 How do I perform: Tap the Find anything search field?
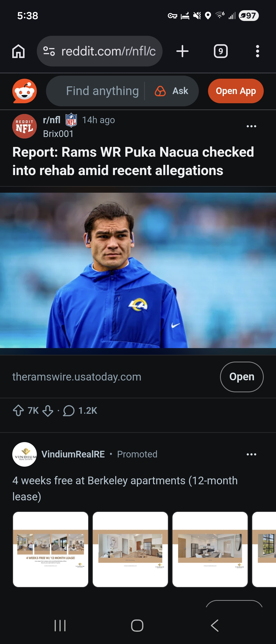coord(102,91)
